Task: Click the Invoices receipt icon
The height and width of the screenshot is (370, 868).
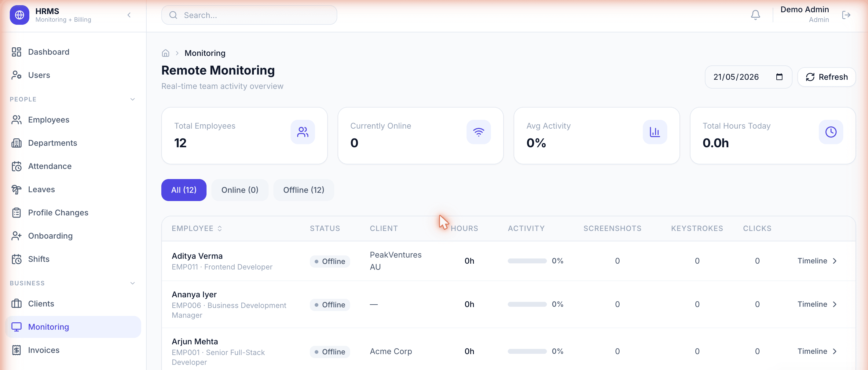Action: pos(16,350)
